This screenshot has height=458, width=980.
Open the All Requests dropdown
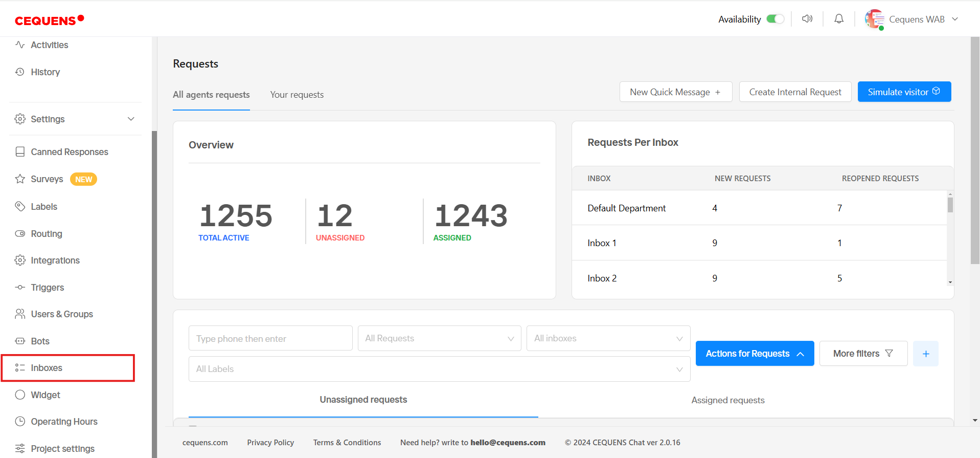click(x=440, y=338)
